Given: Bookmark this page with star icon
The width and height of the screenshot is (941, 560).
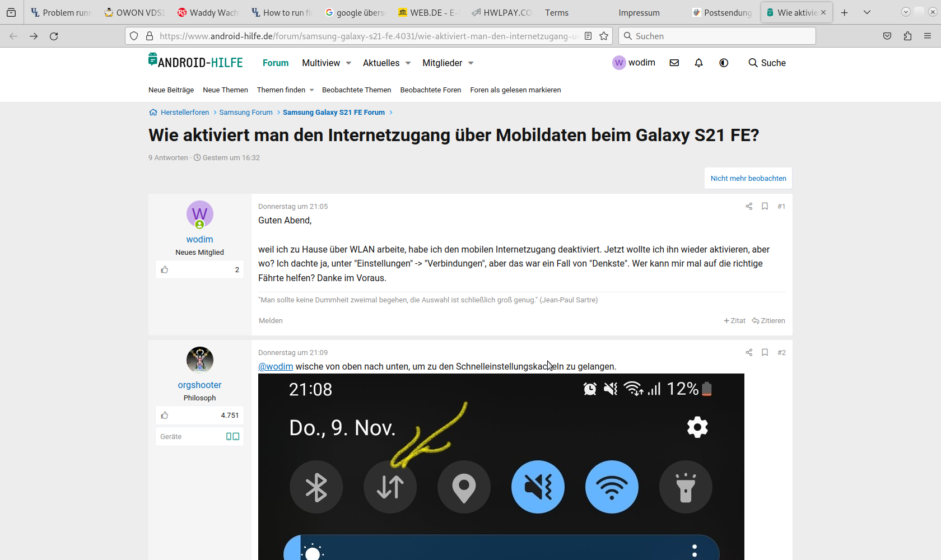Looking at the screenshot, I should coord(604,36).
